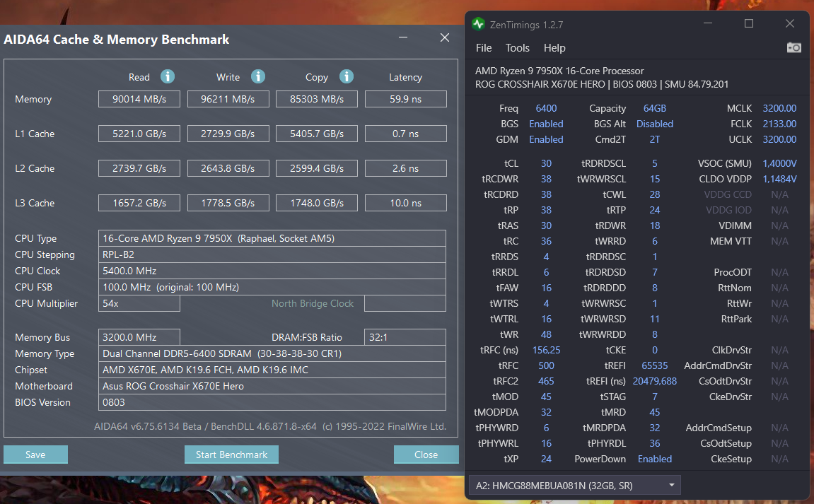This screenshot has width=814, height=504.
Task: Click the VSOC (SMU) value 1,4000V
Action: point(779,163)
